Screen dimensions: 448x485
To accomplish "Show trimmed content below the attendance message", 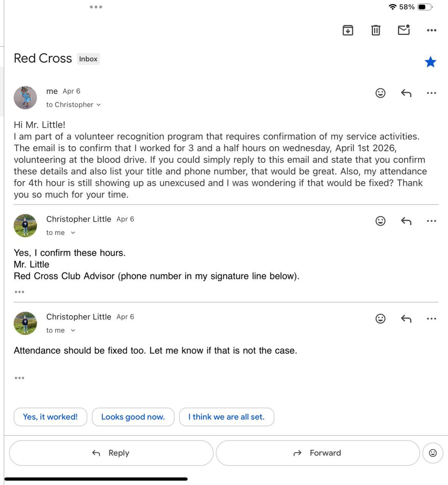I will tap(19, 378).
